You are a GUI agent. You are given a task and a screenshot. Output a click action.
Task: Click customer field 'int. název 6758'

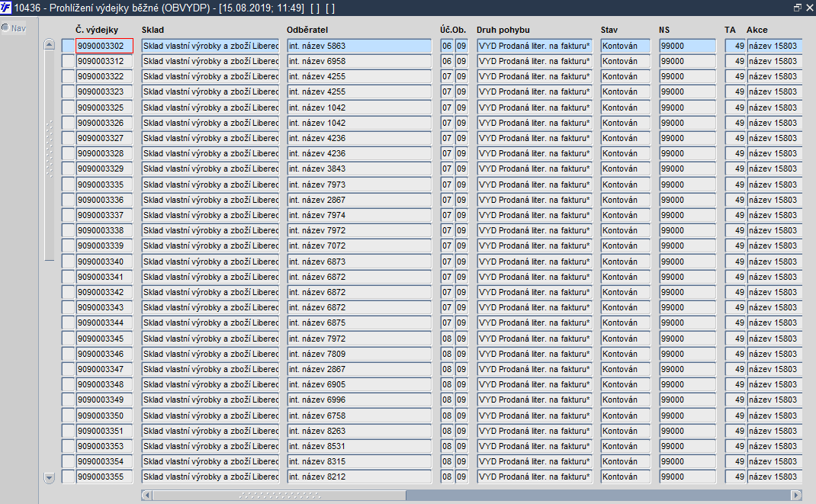359,416
